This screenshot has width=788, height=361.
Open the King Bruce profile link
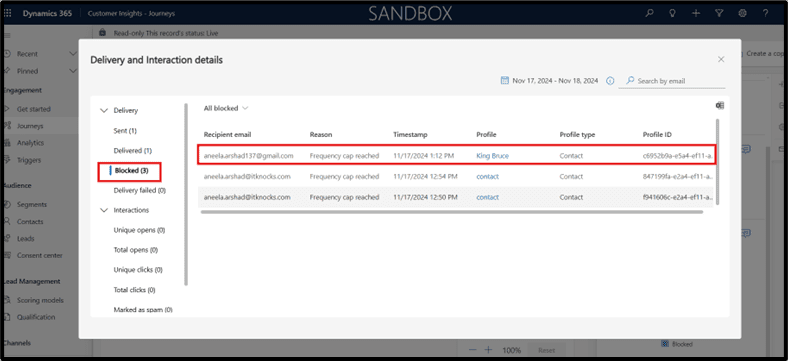(492, 156)
